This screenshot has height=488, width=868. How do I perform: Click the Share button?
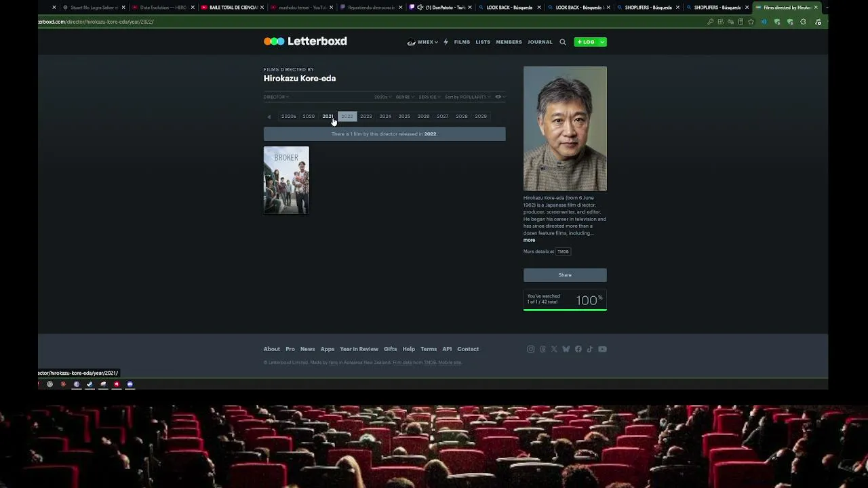point(565,275)
